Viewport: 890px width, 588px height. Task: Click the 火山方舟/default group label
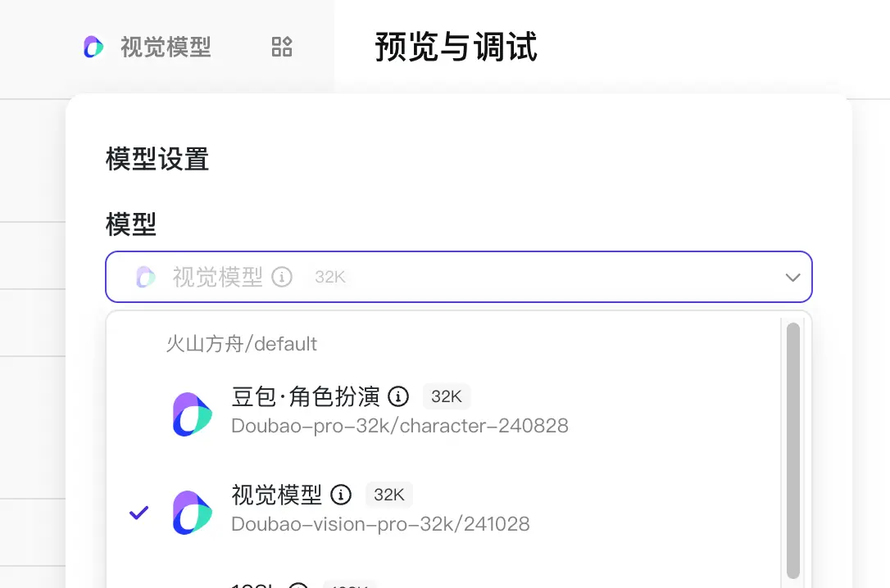[x=241, y=344]
